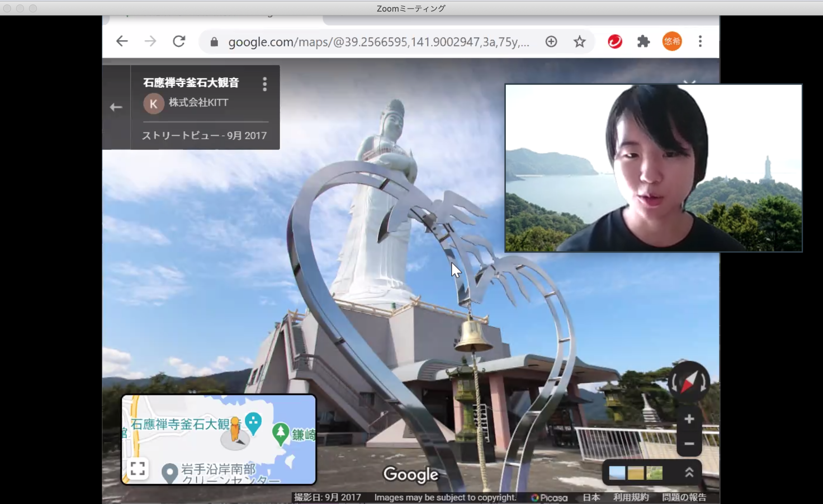This screenshot has height=504, width=823.
Task: Expand the minimap to fullscreen
Action: click(138, 468)
